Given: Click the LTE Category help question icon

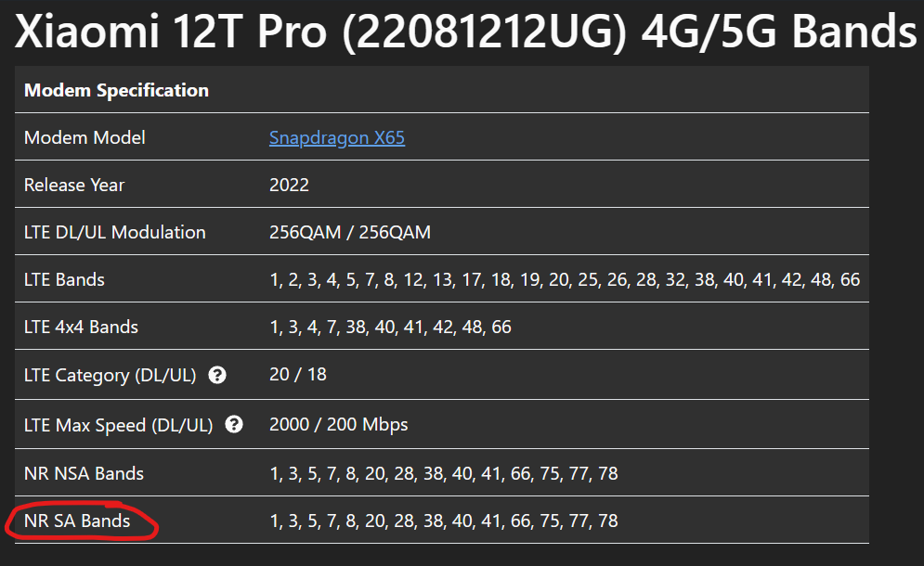Looking at the screenshot, I should click(x=217, y=375).
